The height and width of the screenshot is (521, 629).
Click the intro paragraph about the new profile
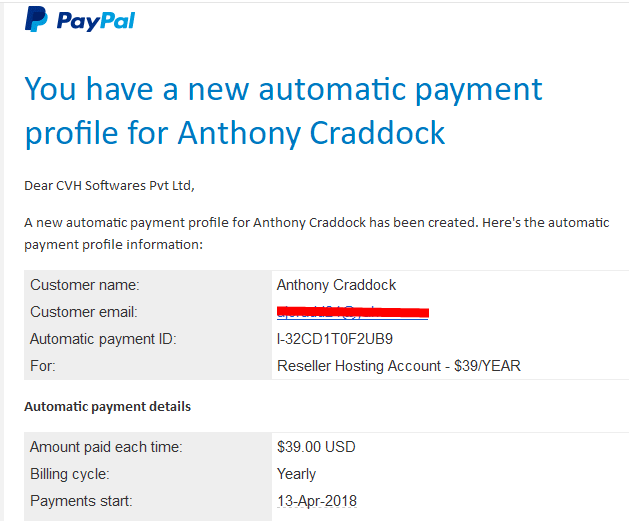[x=317, y=233]
